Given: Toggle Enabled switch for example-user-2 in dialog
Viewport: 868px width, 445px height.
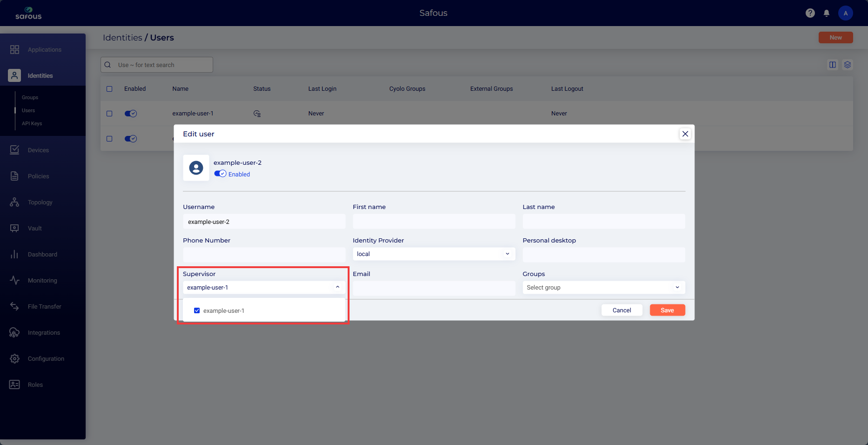Looking at the screenshot, I should pos(220,174).
